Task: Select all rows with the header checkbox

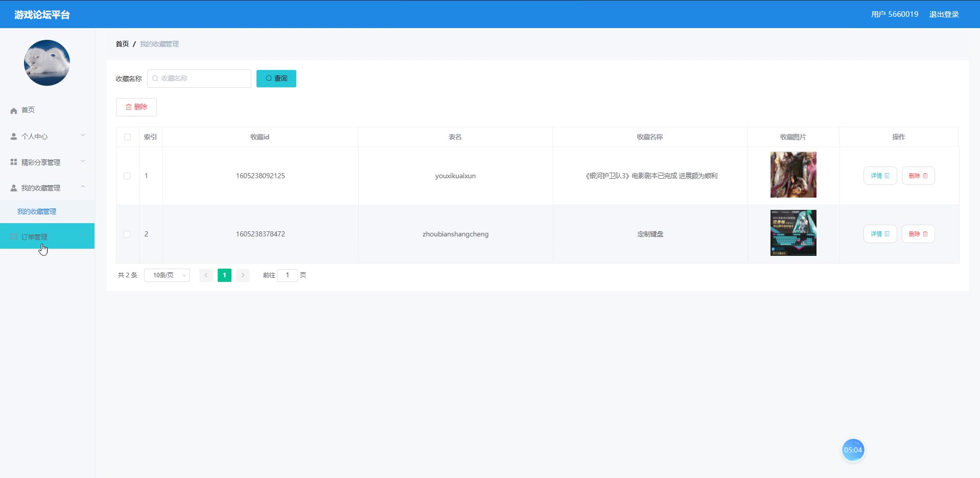Action: pyautogui.click(x=127, y=137)
